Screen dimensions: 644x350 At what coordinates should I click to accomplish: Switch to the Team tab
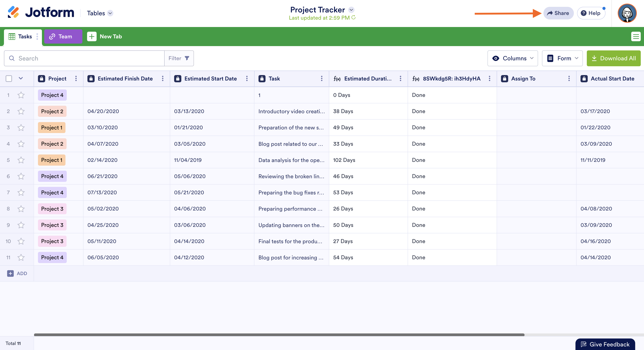click(x=63, y=37)
